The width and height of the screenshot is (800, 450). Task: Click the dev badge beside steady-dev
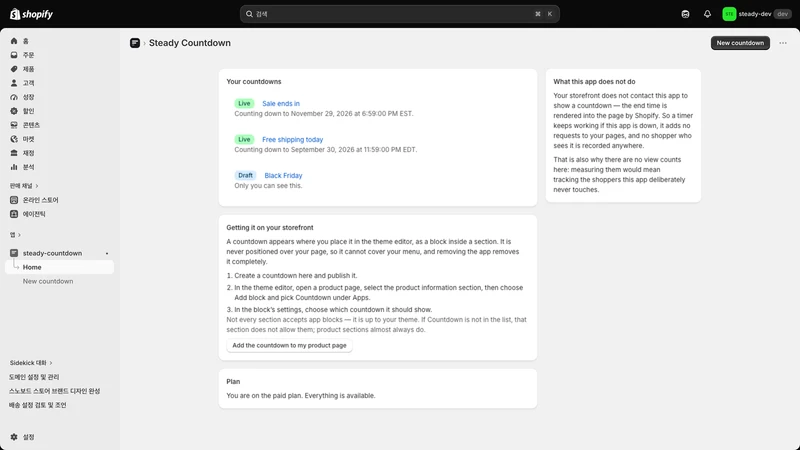[783, 14]
